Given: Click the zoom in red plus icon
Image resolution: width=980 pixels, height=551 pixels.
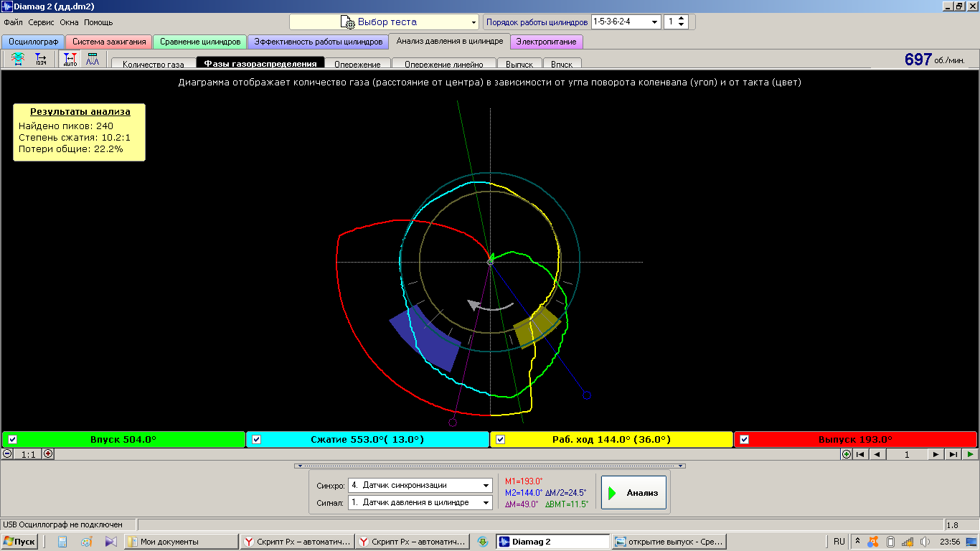Looking at the screenshot, I should [x=48, y=454].
